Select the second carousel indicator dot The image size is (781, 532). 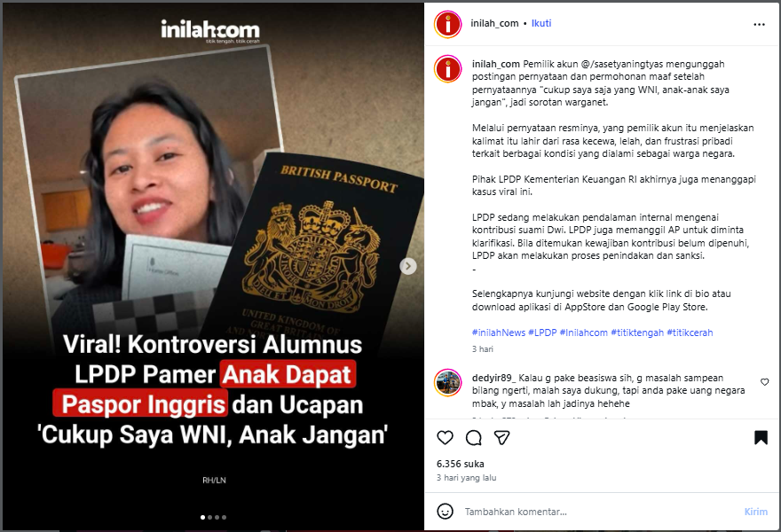click(x=209, y=517)
